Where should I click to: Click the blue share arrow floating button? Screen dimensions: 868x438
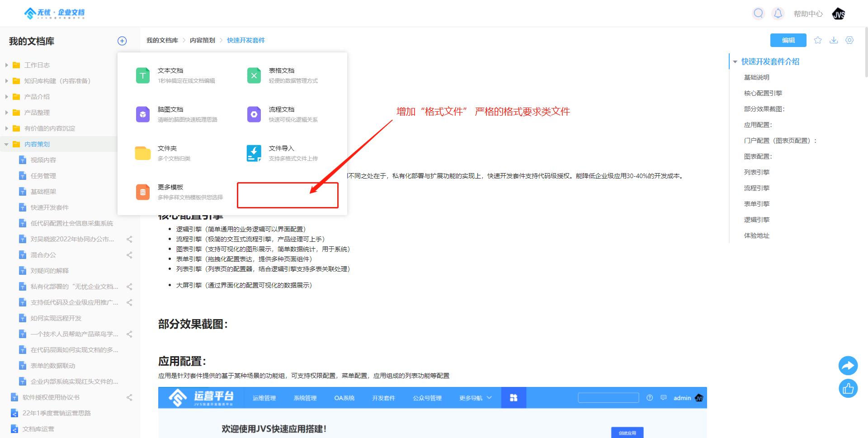tap(848, 365)
